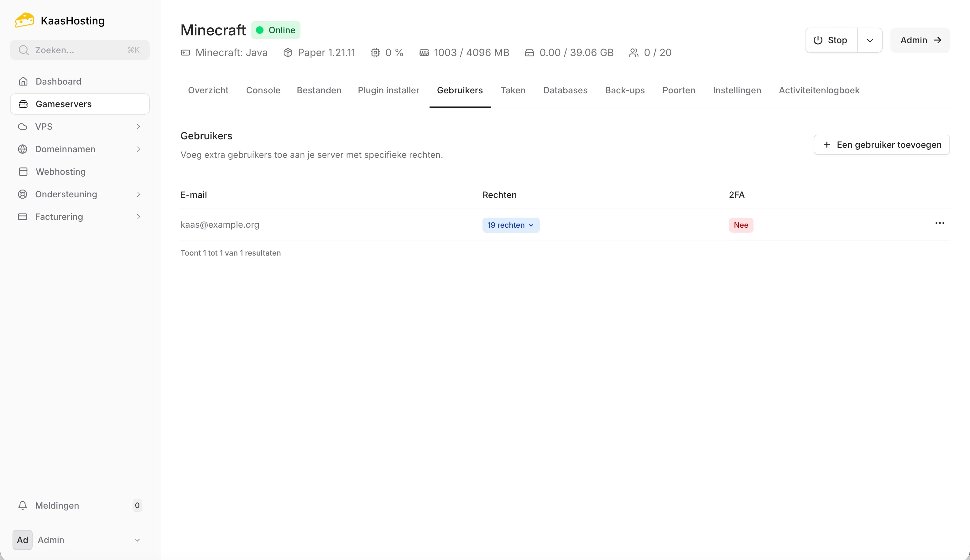Click the Meldingen bell icon

(x=23, y=505)
